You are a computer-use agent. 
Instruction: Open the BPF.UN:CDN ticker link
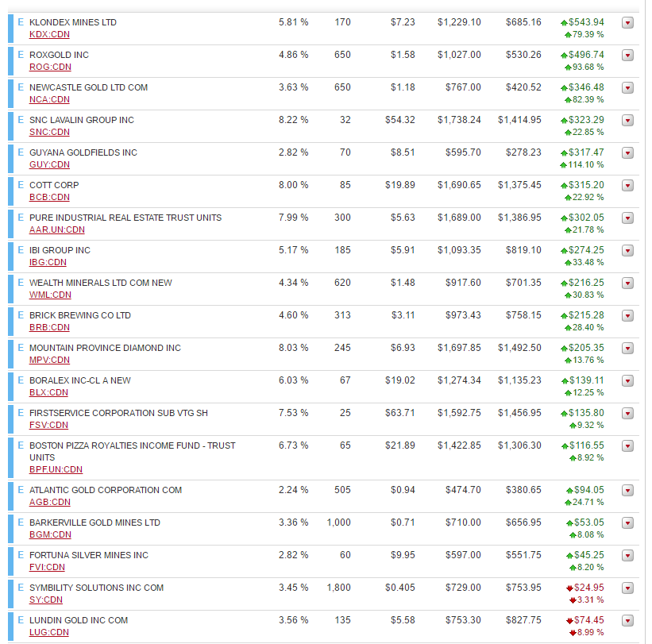coord(56,470)
